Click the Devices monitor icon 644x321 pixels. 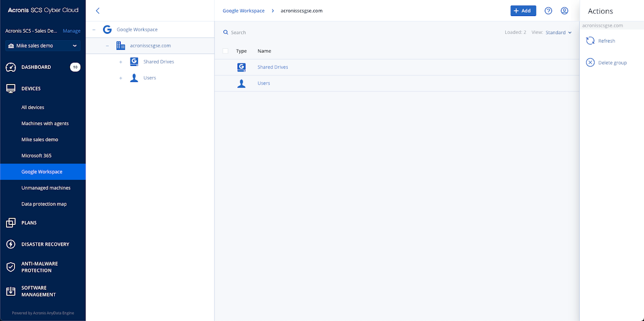click(11, 89)
